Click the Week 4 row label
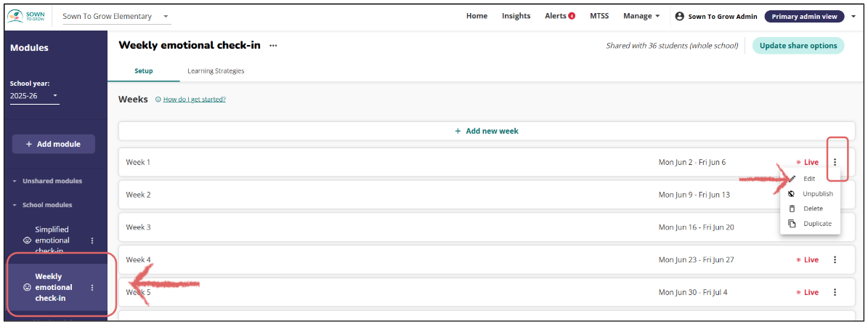This screenshot has width=868, height=327. tap(139, 259)
